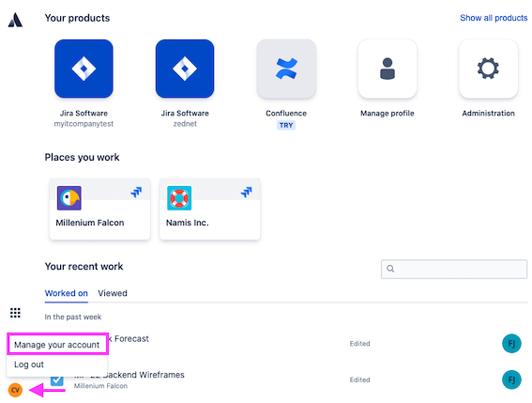Open Jira Software zednet product tile

coord(185,69)
